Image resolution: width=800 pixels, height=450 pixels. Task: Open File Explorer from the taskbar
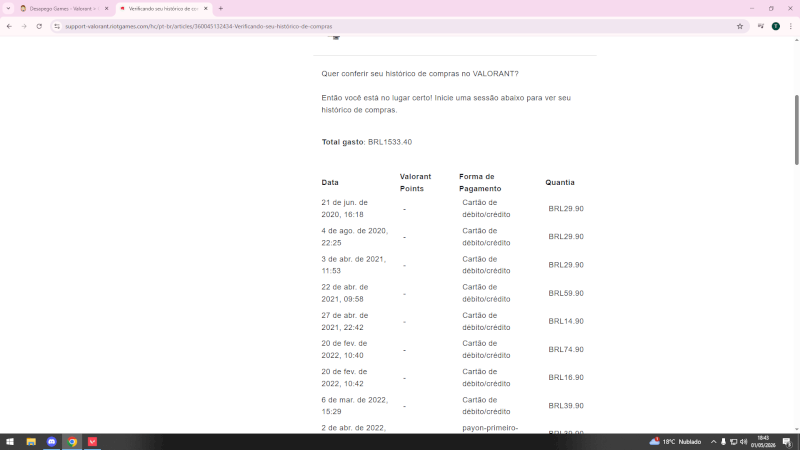(x=31, y=442)
